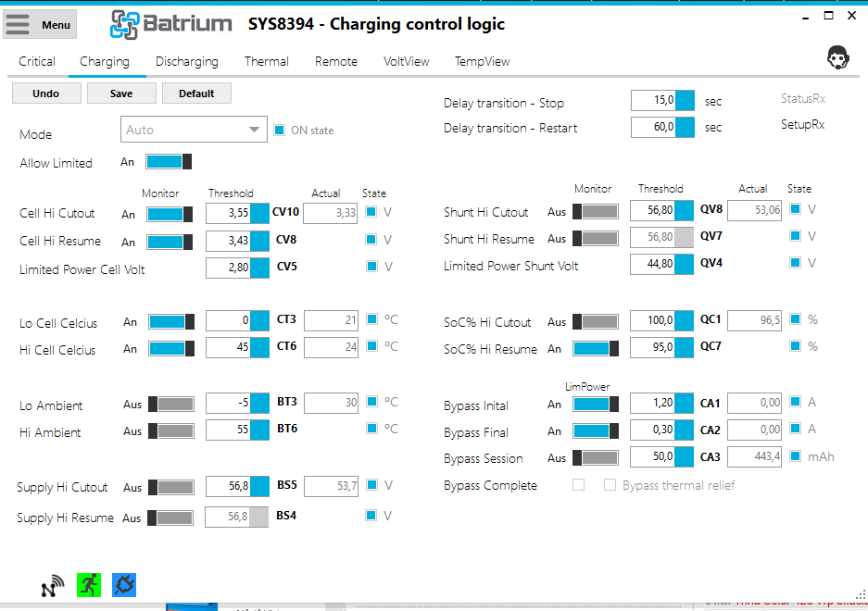Click the Default button

pyautogui.click(x=196, y=94)
